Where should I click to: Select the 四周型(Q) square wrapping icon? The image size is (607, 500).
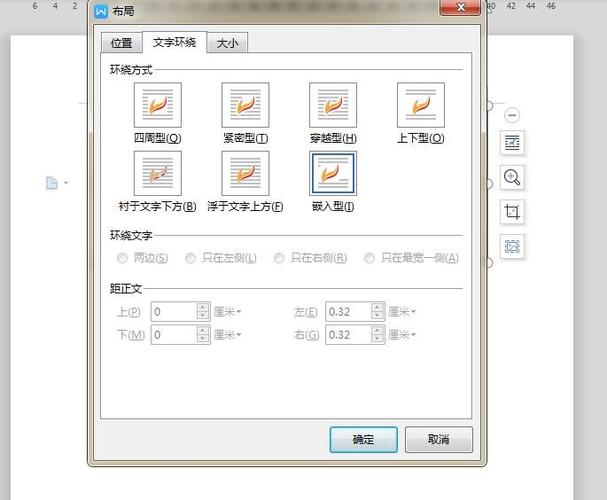pos(158,105)
